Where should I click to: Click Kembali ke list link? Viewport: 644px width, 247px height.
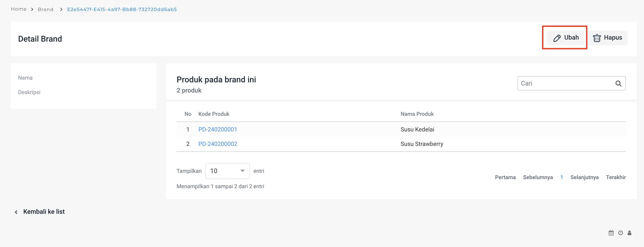coord(44,212)
